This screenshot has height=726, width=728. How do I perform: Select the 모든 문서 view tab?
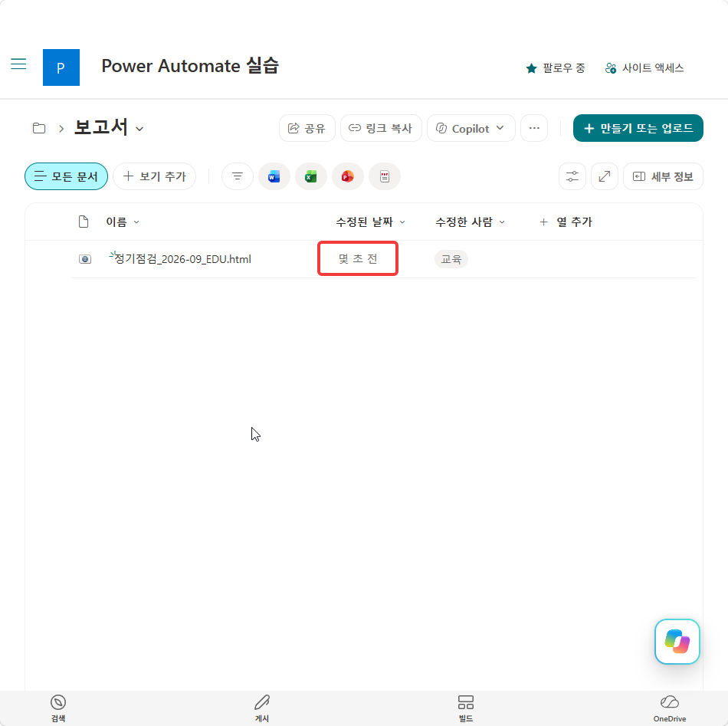(66, 176)
